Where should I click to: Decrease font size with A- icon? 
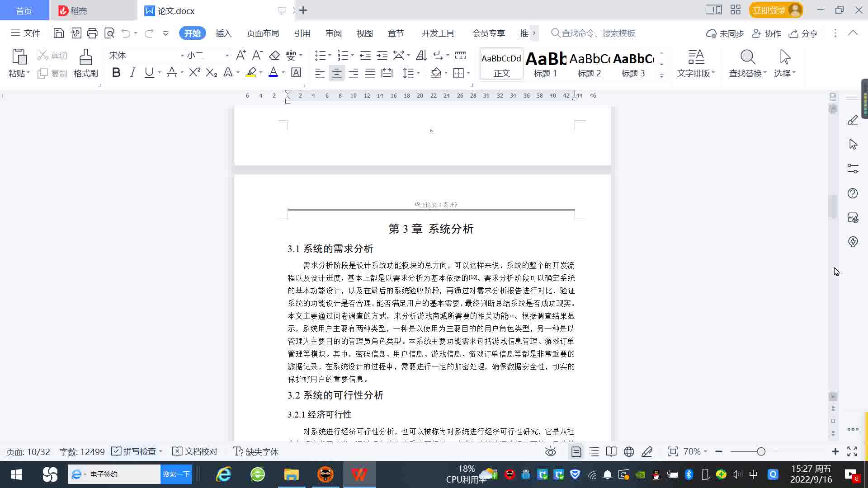tap(257, 55)
